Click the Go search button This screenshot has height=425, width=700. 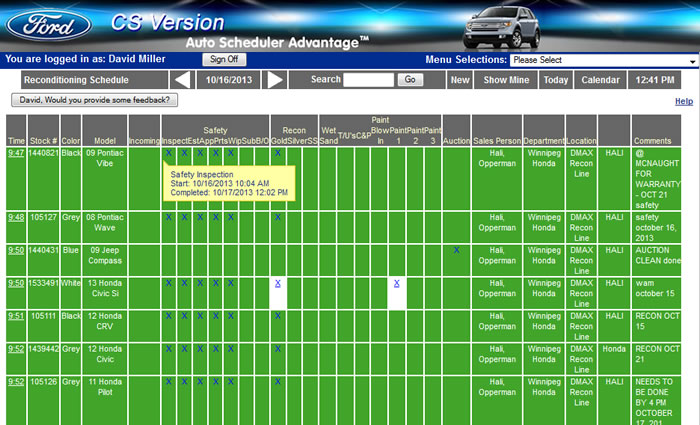tap(409, 80)
